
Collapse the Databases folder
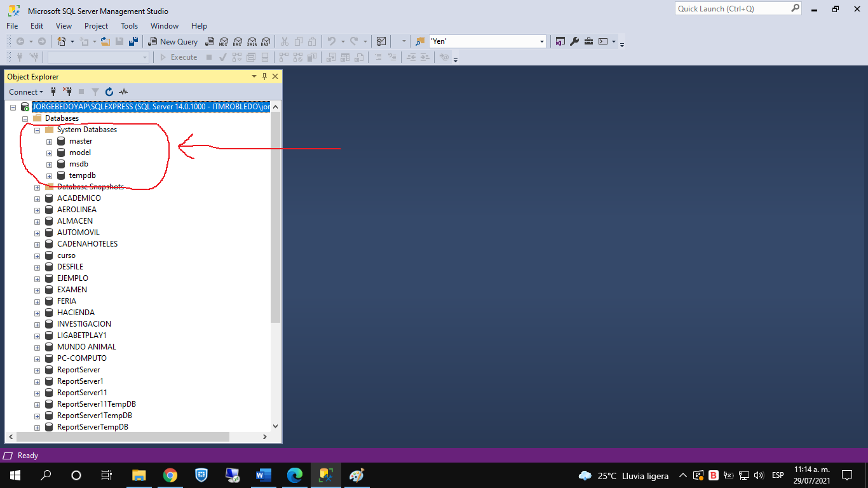tap(25, 119)
